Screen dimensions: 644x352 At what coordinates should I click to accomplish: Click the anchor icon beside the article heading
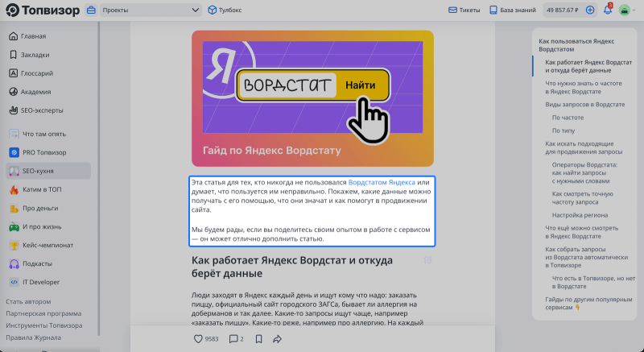click(427, 260)
